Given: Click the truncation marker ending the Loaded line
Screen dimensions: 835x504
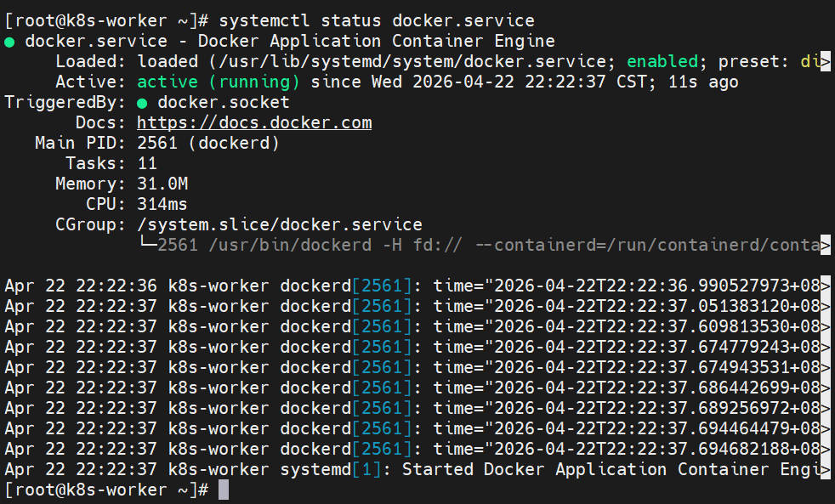Looking at the screenshot, I should (825, 62).
